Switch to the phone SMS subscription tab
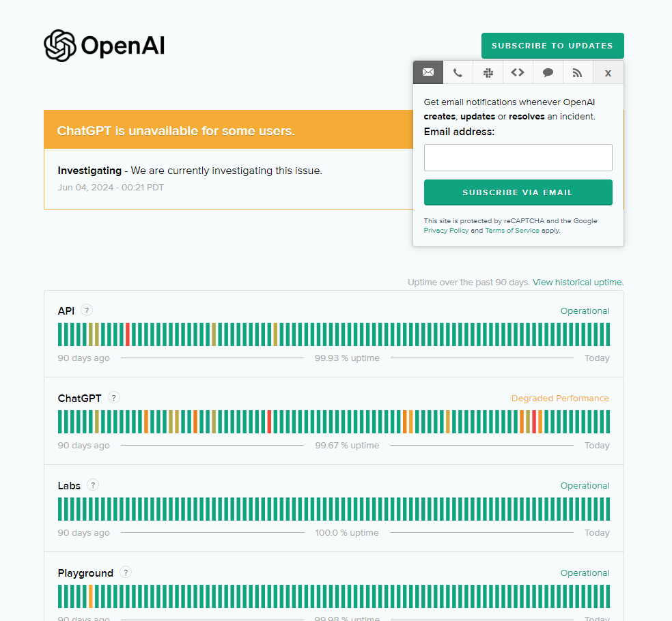Image resolution: width=672 pixels, height=621 pixels. 458,72
